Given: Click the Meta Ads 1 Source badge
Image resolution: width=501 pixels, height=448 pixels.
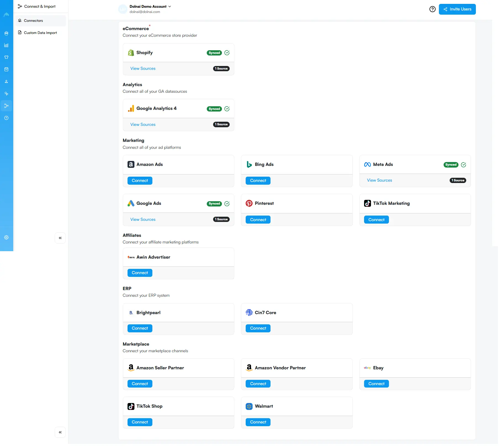Looking at the screenshot, I should click(458, 180).
